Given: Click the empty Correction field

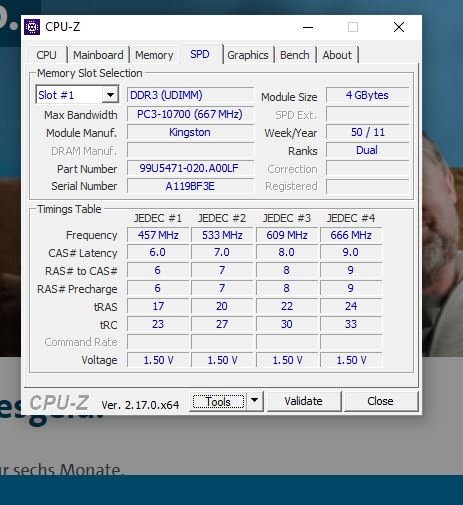Looking at the screenshot, I should pos(367,168).
